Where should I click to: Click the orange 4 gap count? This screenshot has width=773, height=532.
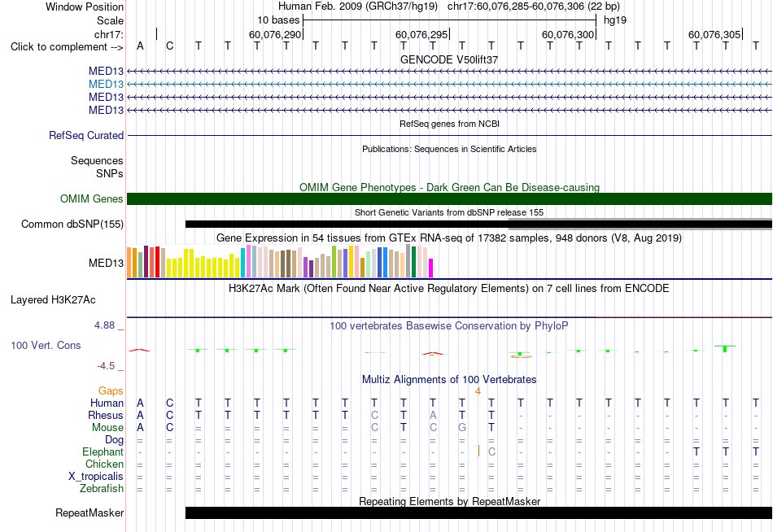tap(478, 391)
